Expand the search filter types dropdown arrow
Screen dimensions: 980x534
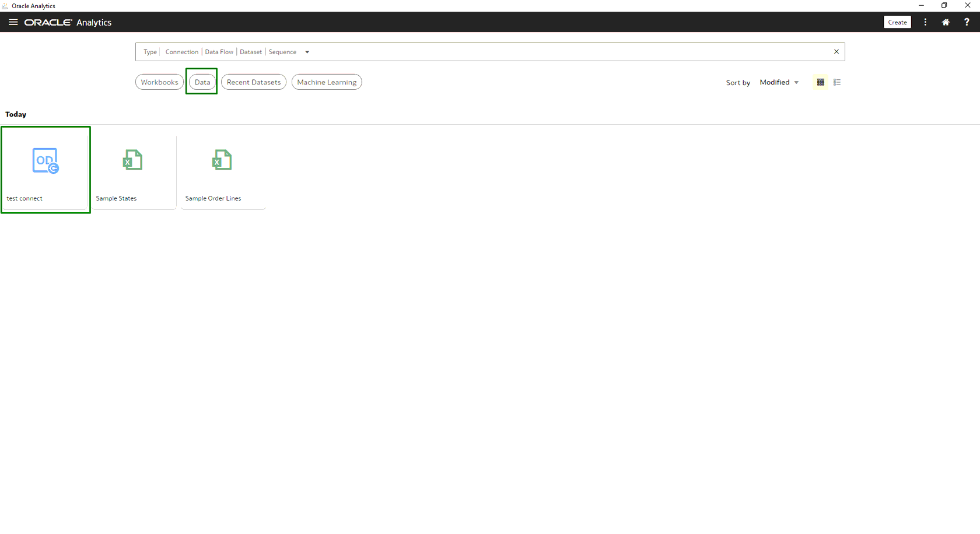tap(307, 52)
